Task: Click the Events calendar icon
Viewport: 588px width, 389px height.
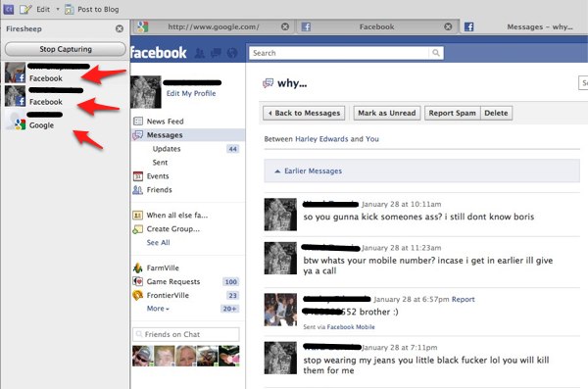Action: click(138, 176)
